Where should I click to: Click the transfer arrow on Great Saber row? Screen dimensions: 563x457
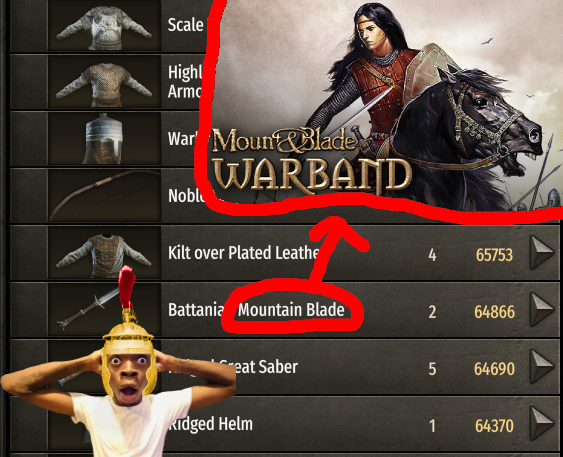point(542,367)
